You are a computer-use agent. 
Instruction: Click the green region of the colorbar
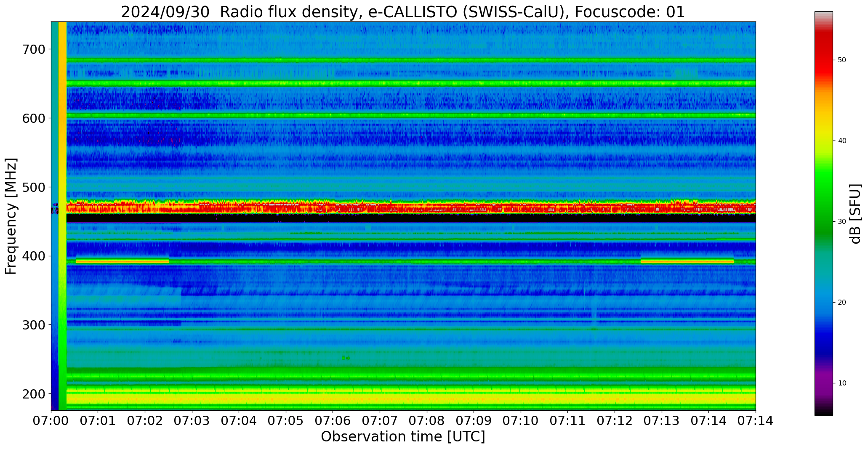(823, 198)
